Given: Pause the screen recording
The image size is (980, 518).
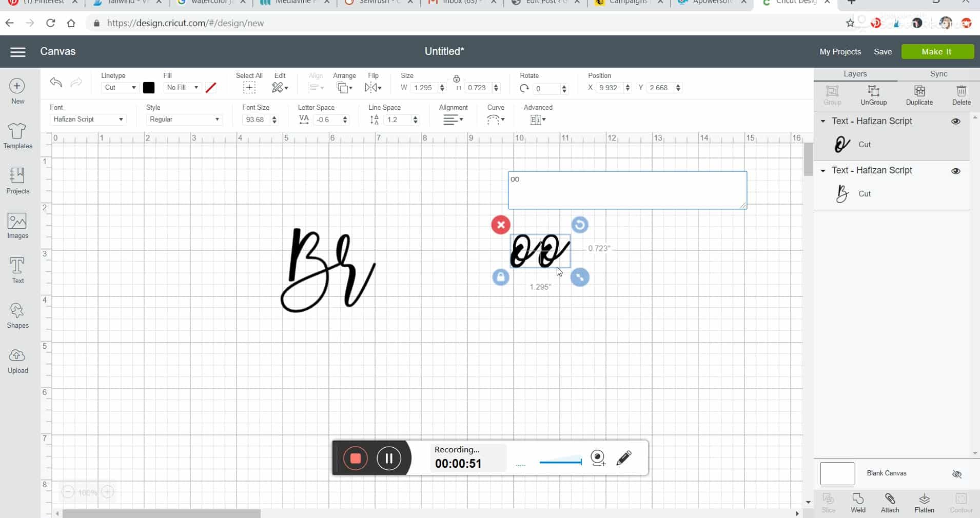Looking at the screenshot, I should tap(389, 458).
